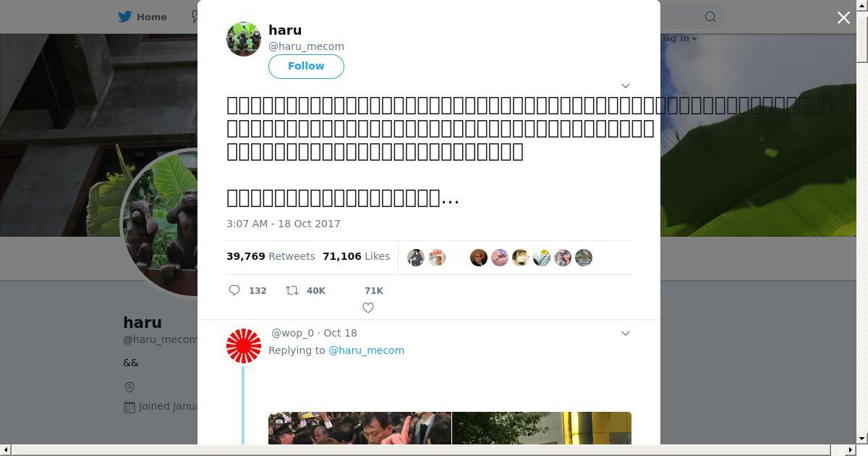This screenshot has height=456, width=868.
Task: Like the tweet with heart icon
Action: pyautogui.click(x=368, y=308)
